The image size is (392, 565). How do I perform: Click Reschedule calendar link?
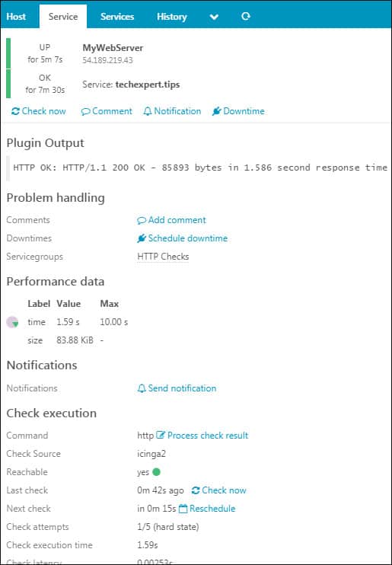pyautogui.click(x=207, y=509)
